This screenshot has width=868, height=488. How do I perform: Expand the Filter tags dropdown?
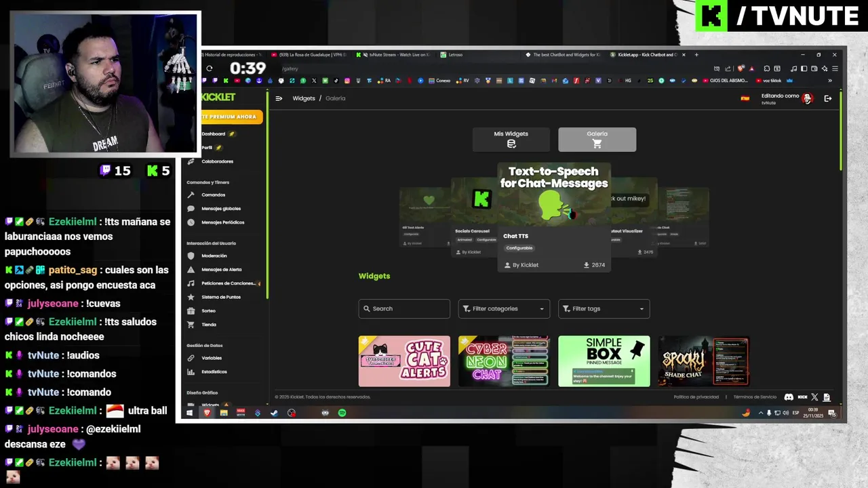click(604, 308)
